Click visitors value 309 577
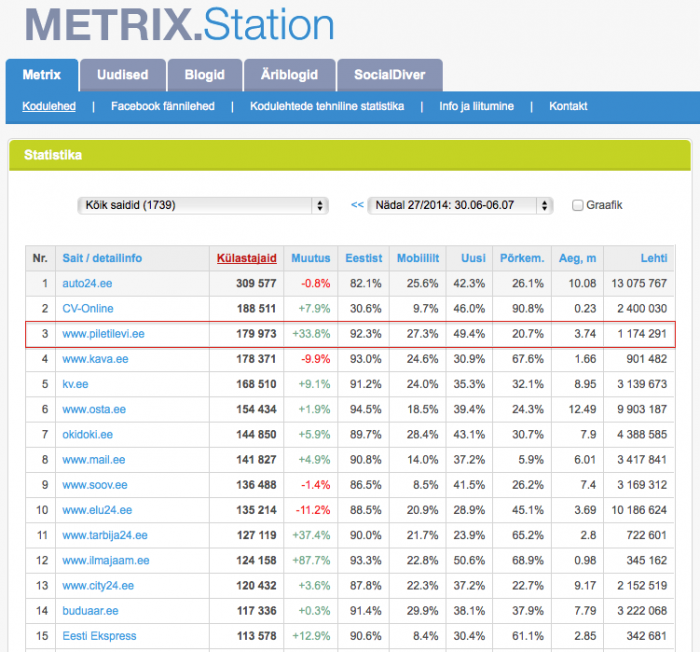 coord(256,284)
